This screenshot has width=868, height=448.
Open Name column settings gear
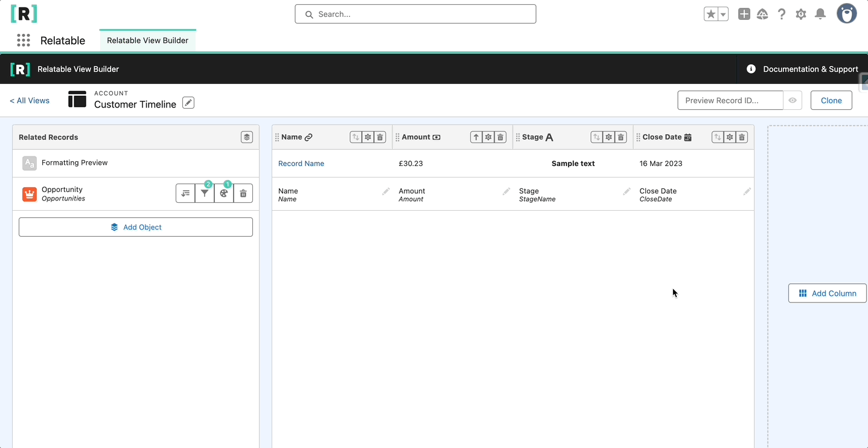tap(368, 137)
